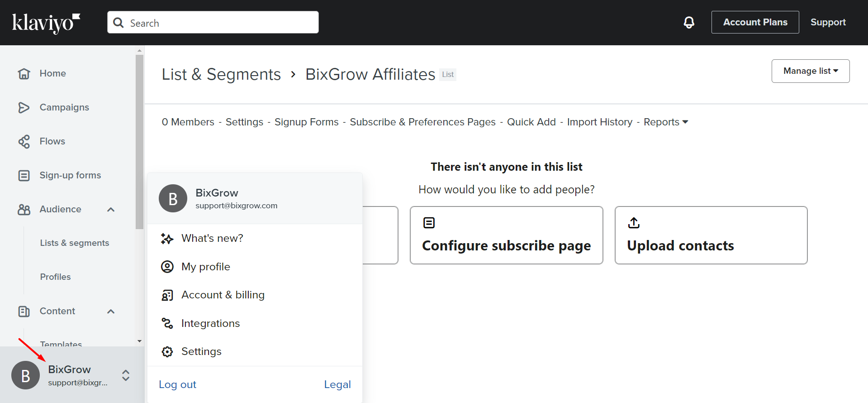Click the Log out link
Screen dimensions: 868x403
point(177,384)
